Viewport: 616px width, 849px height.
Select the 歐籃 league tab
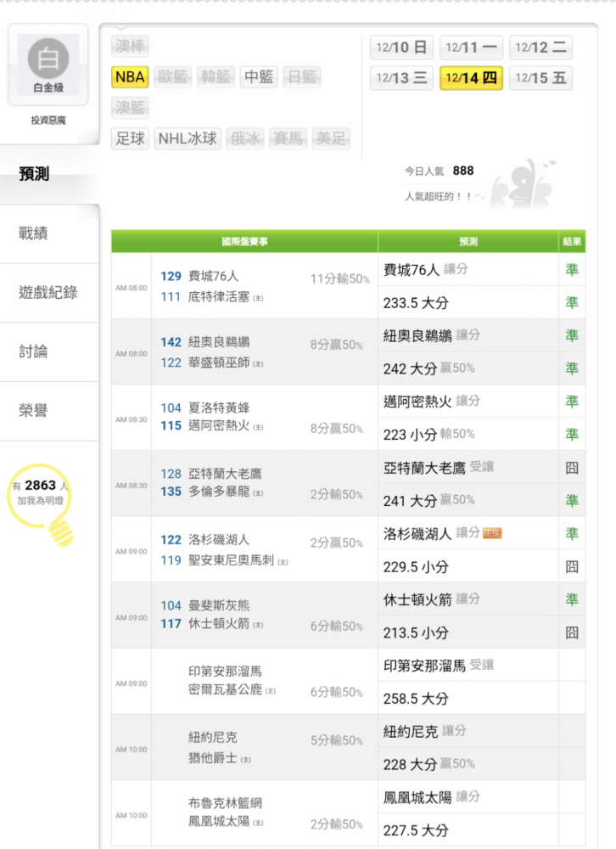click(x=173, y=77)
